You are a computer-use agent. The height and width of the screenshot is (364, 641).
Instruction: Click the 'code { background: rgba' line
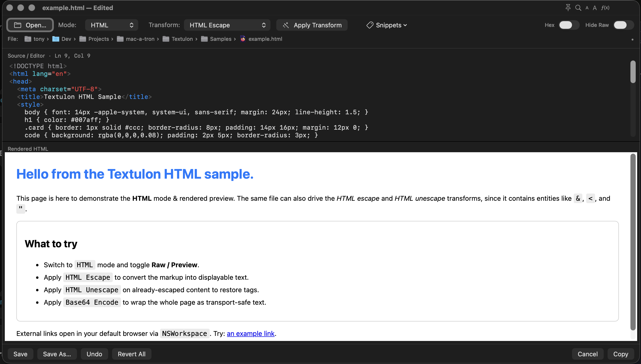(x=171, y=135)
